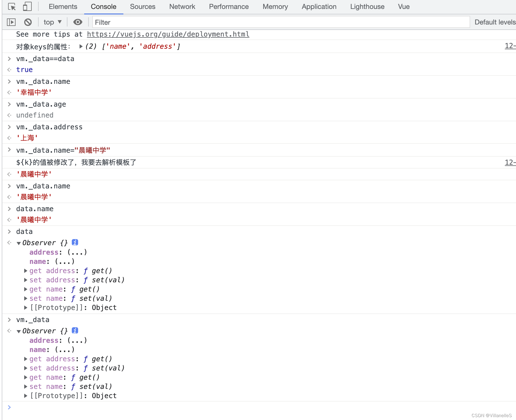Open the vuejs.org deployment guide link
The width and height of the screenshot is (516, 420).
click(x=168, y=34)
